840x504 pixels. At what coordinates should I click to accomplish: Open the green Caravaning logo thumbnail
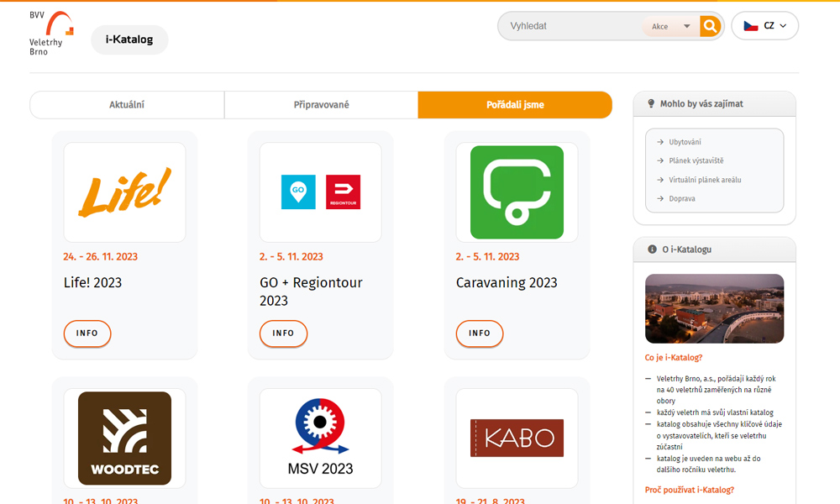(x=517, y=192)
